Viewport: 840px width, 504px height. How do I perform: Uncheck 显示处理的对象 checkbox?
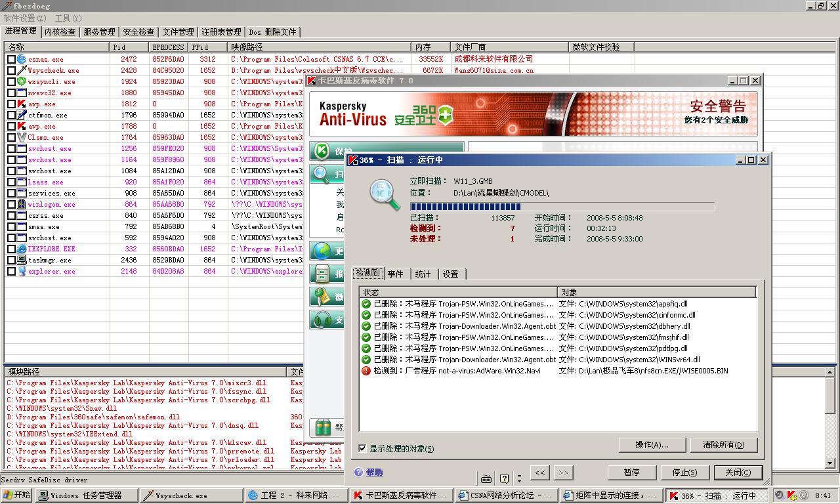click(x=362, y=448)
